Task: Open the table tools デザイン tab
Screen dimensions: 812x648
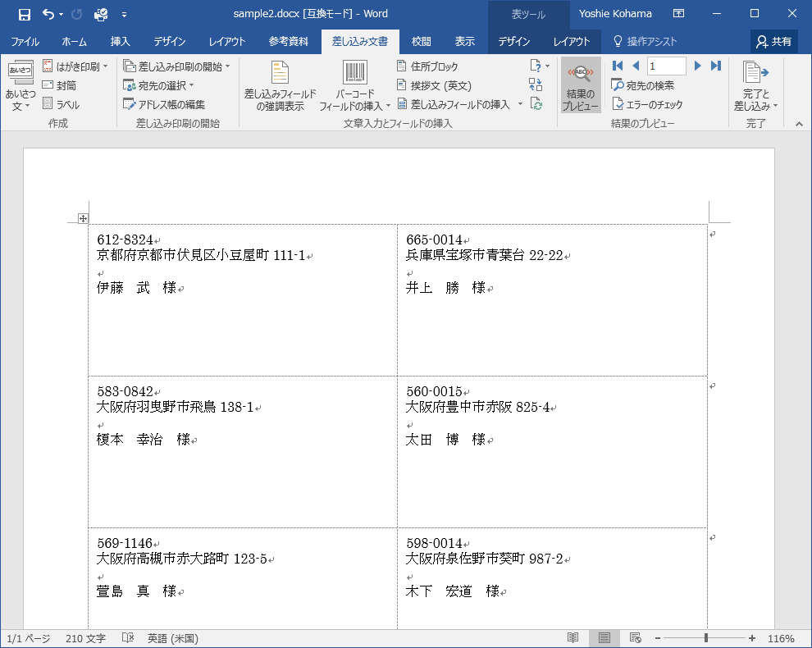Action: (x=513, y=42)
